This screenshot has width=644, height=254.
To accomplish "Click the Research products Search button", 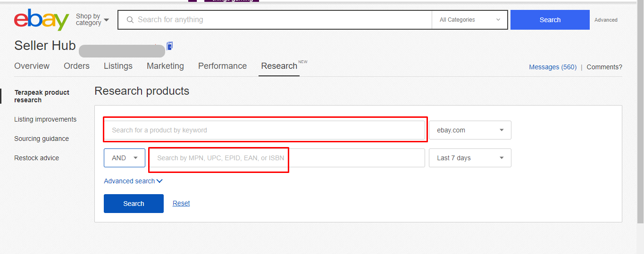I will pos(134,204).
